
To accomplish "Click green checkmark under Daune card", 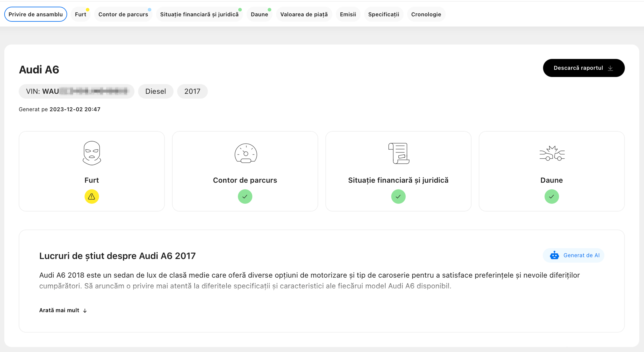I will pos(551,197).
